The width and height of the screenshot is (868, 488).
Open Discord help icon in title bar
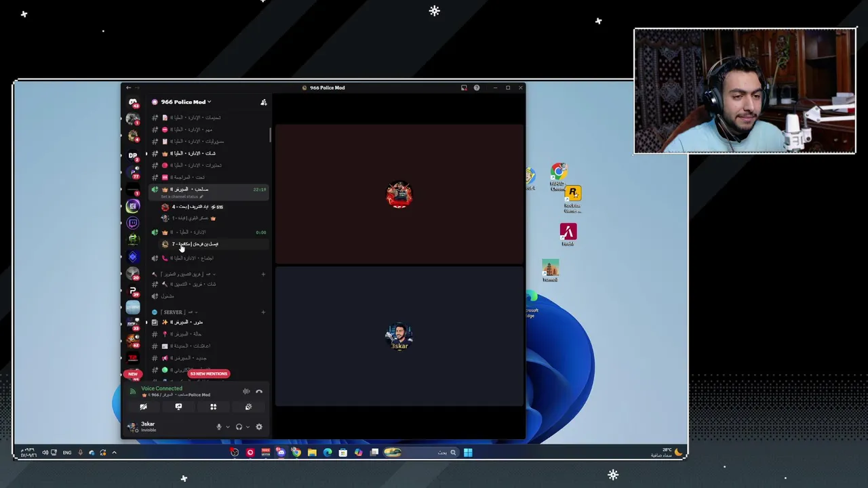click(x=477, y=87)
